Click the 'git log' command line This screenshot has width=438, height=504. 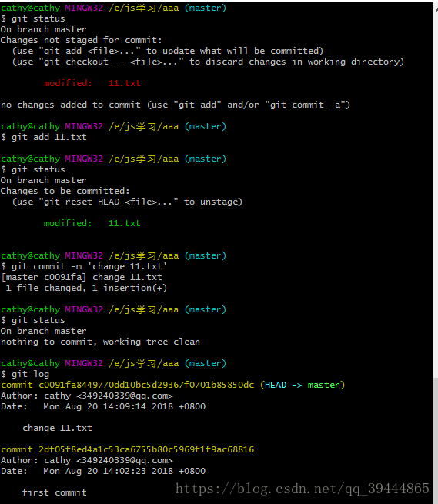tap(25, 374)
